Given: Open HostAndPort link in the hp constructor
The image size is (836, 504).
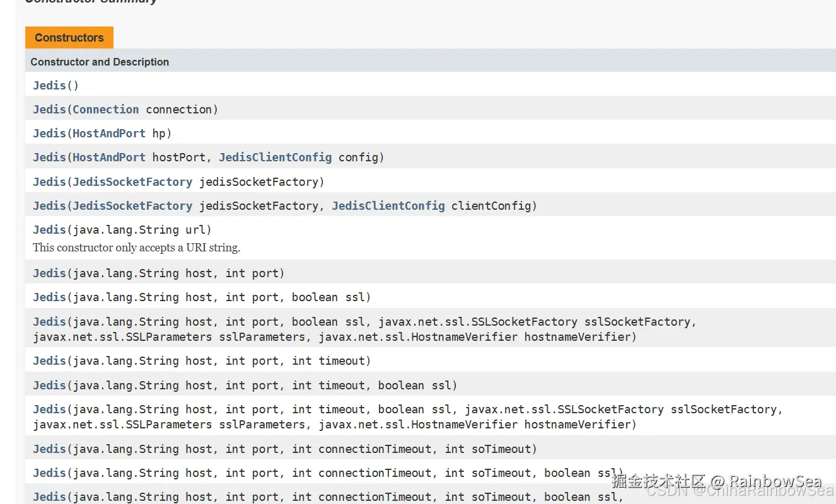Looking at the screenshot, I should coord(109,133).
